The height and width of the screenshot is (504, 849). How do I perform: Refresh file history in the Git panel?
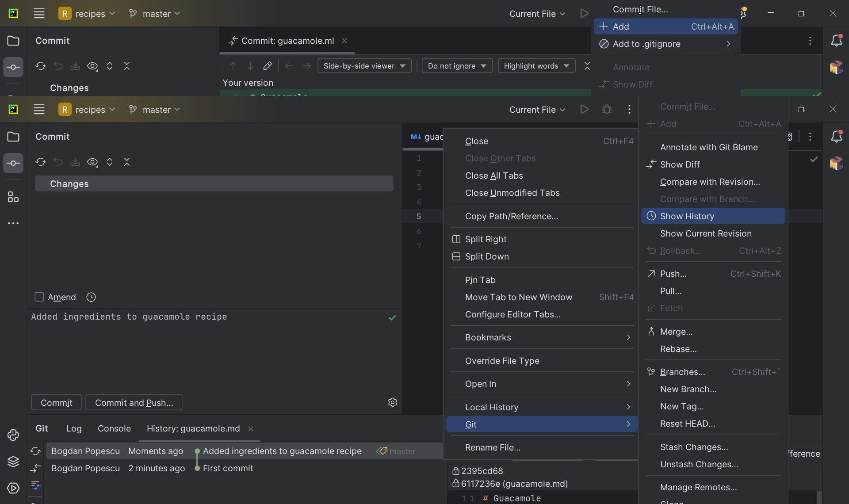click(35, 451)
